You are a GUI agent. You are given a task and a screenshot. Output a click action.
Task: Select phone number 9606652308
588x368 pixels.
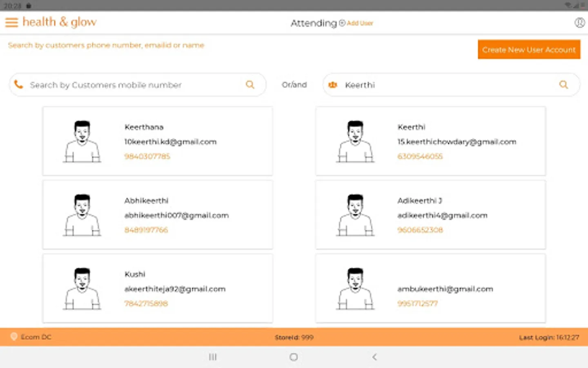[x=420, y=230]
